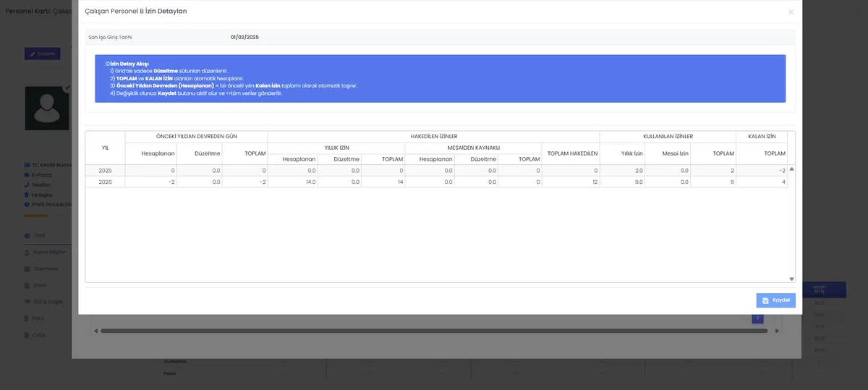Click the E-Posta envelope icon

click(x=27, y=174)
